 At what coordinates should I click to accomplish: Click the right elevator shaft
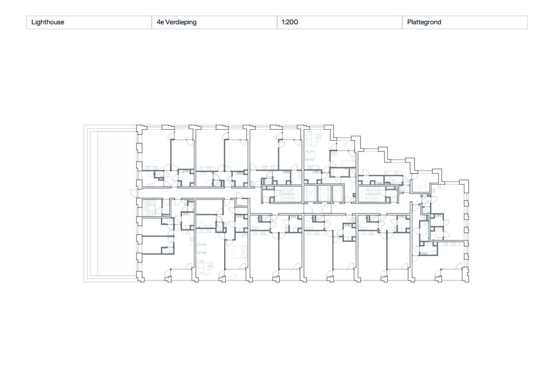337,194
